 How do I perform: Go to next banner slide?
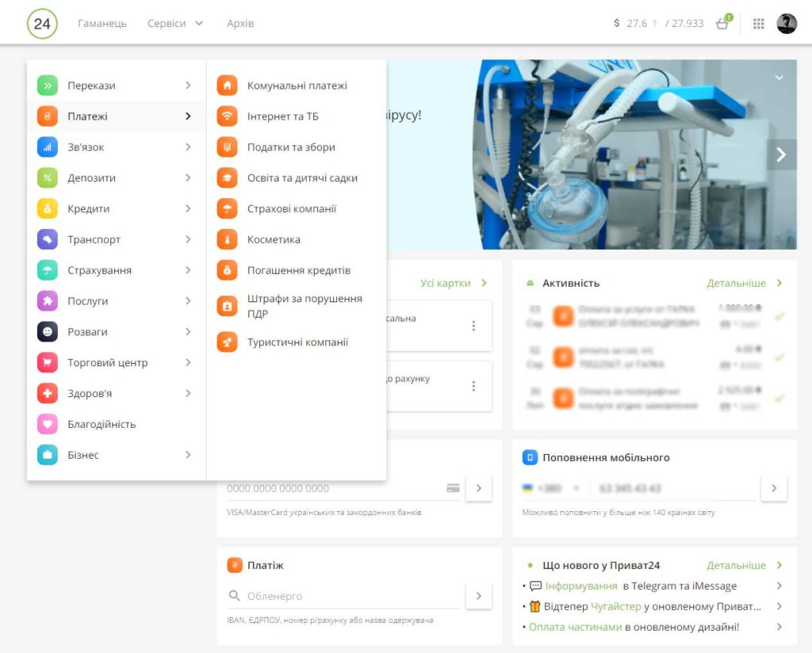pyautogui.click(x=781, y=155)
